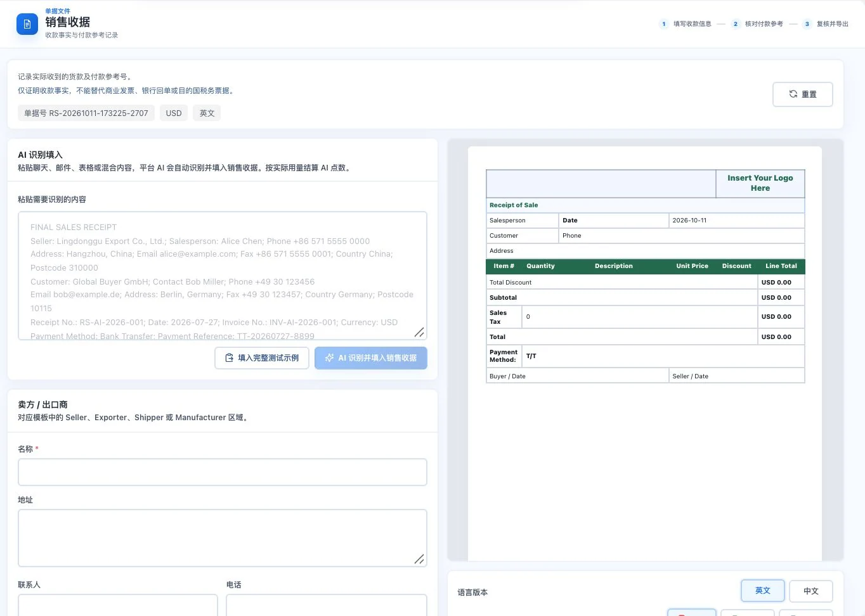Click the 单据文件 breadcrumb label
Image resolution: width=865 pixels, height=616 pixels.
tap(58, 11)
